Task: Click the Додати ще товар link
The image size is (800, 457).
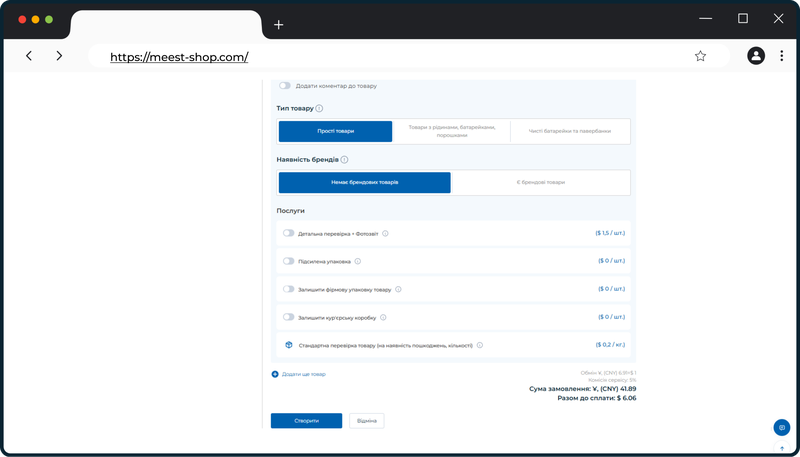Action: 304,374
